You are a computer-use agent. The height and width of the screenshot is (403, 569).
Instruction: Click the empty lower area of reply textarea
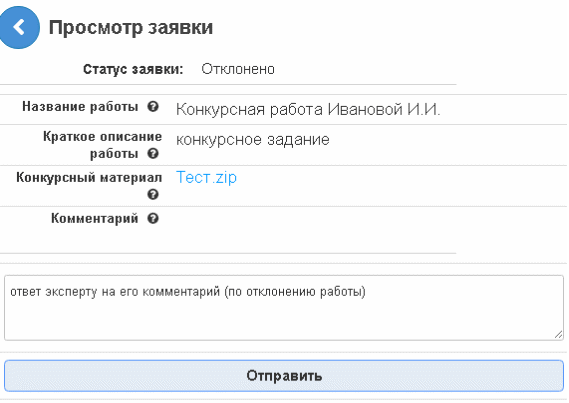click(284, 321)
